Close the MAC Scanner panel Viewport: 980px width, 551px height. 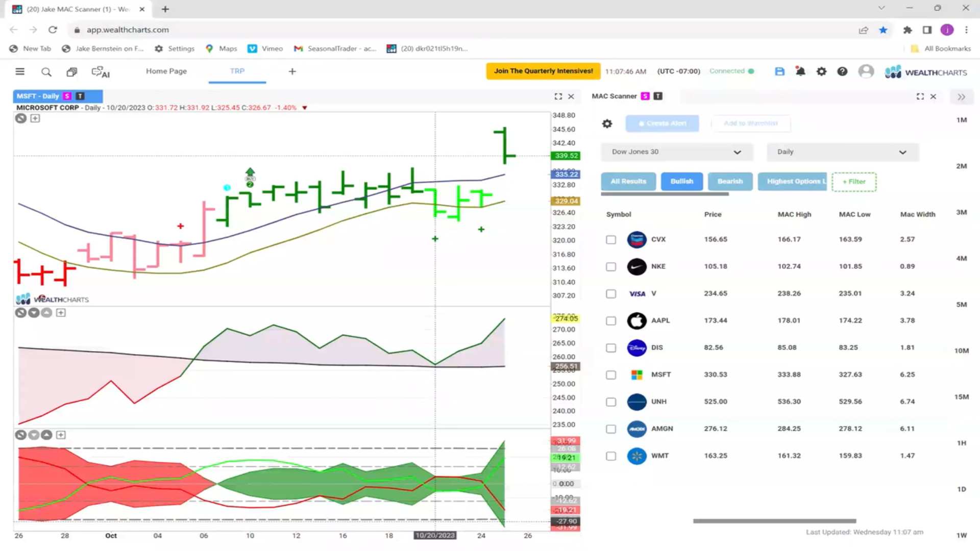click(933, 96)
